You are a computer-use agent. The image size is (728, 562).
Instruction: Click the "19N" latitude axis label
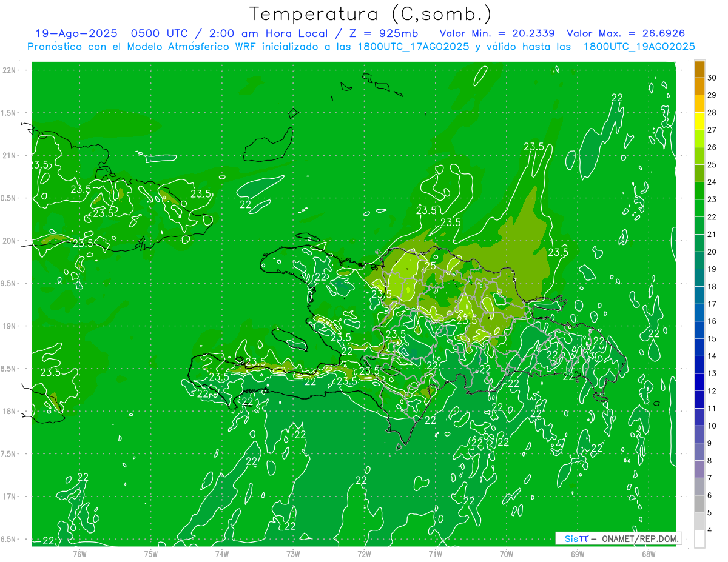point(10,326)
